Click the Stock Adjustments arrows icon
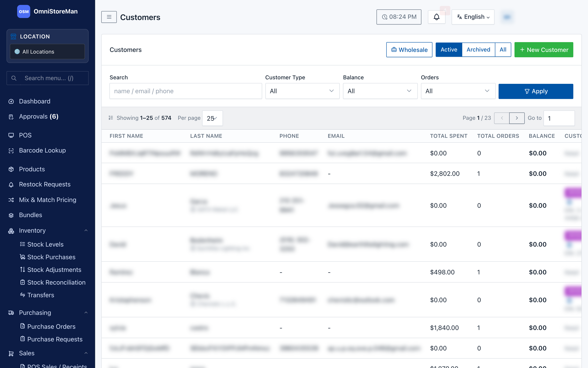The width and height of the screenshot is (588, 368). [x=22, y=269]
